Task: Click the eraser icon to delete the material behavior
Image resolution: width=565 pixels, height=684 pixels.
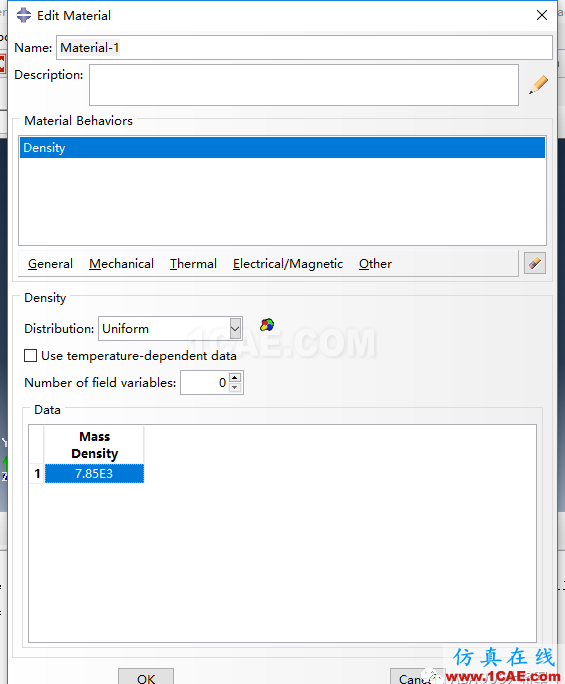Action: tap(535, 263)
